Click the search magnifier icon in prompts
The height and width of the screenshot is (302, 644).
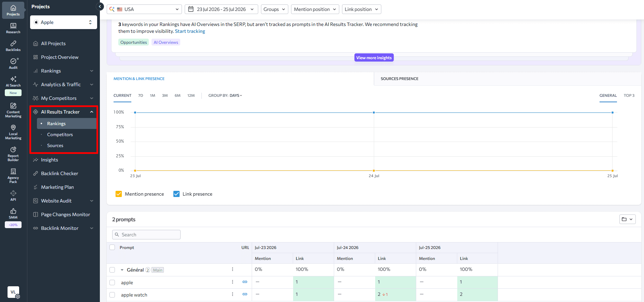[117, 235]
